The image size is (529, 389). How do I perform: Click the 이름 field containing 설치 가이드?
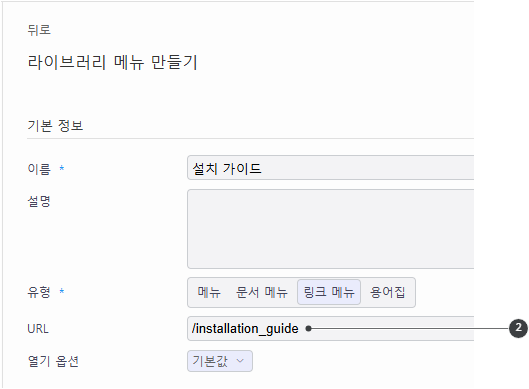pos(331,168)
